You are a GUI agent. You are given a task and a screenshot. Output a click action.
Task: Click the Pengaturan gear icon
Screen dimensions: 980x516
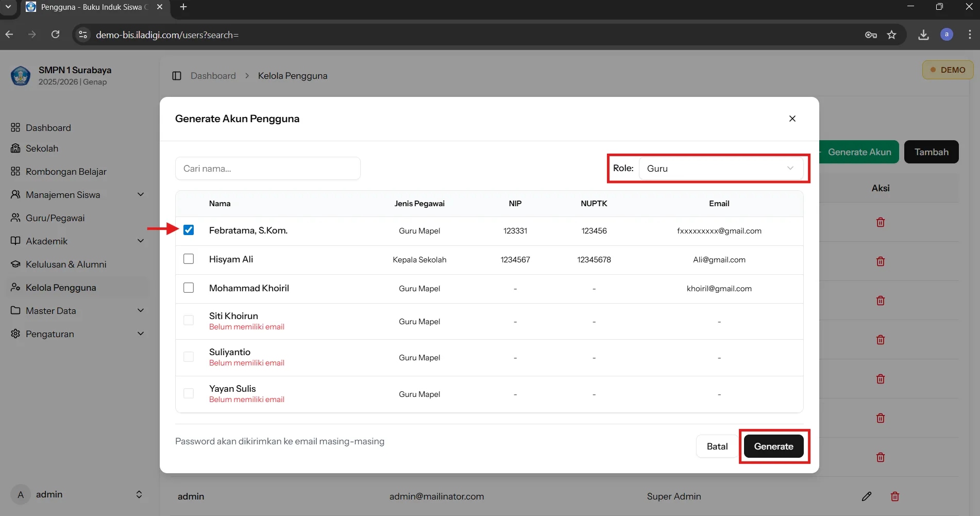point(15,334)
